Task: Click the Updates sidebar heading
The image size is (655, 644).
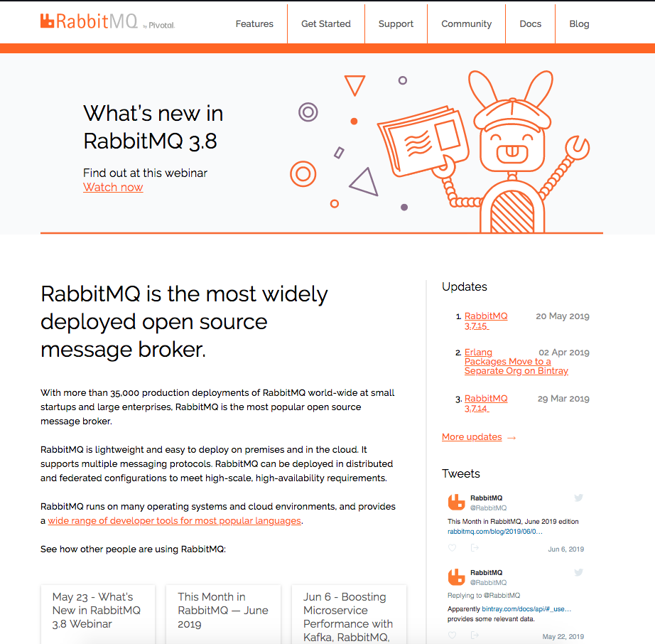Action: [465, 286]
